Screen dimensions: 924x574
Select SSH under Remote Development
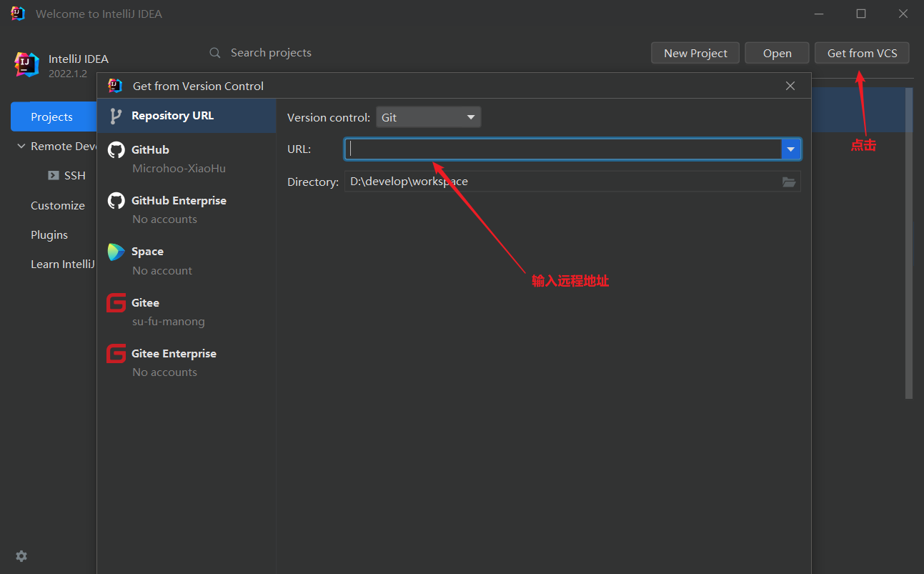[x=74, y=175]
